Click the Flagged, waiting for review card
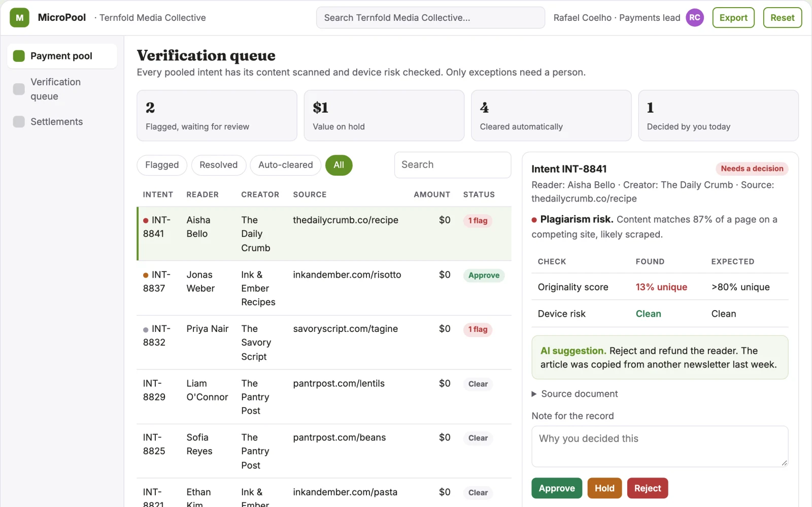 pos(217,116)
